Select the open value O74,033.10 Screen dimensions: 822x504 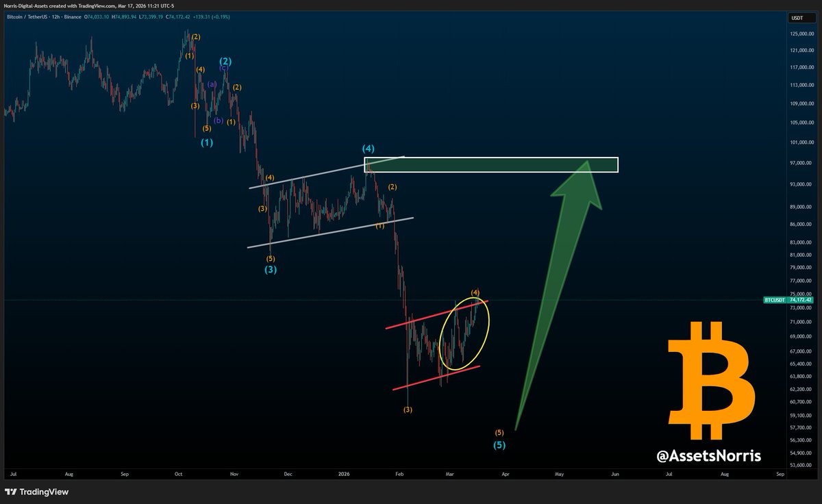click(x=97, y=16)
